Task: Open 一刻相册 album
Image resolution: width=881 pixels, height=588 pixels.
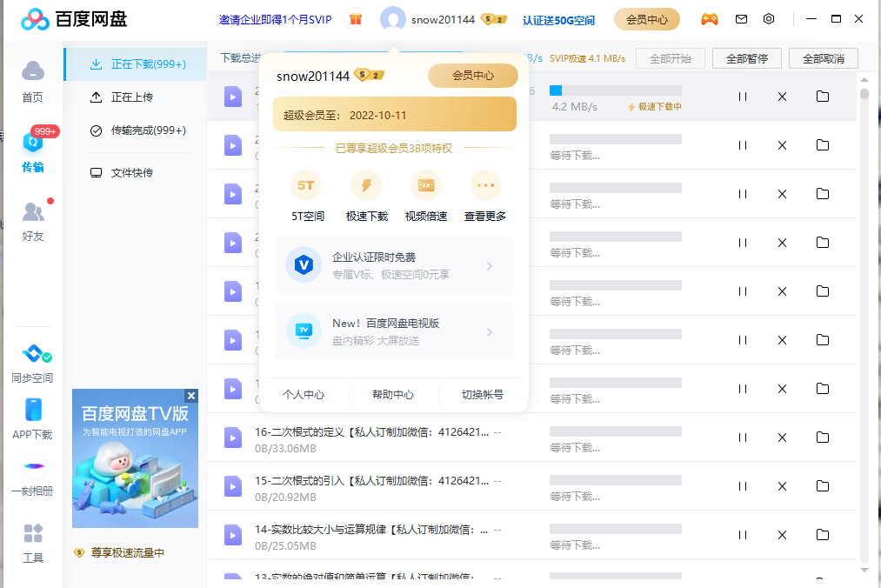Action: point(32,476)
